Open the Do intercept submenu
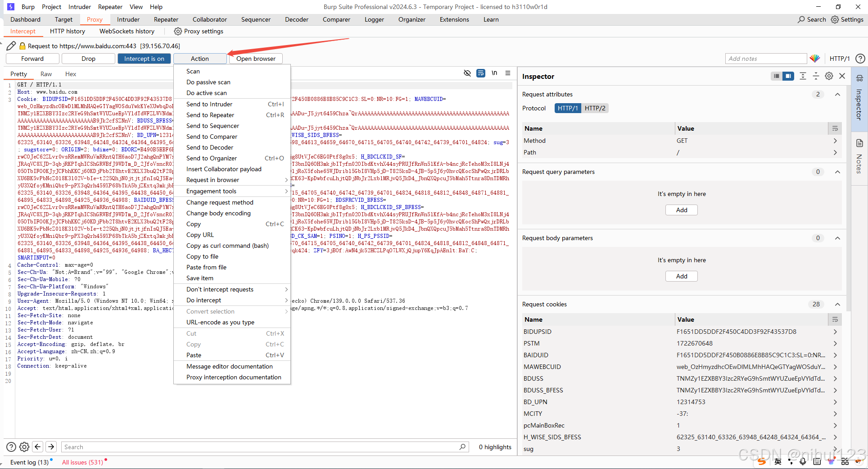Screen dimensions: 868x469 click(232, 300)
